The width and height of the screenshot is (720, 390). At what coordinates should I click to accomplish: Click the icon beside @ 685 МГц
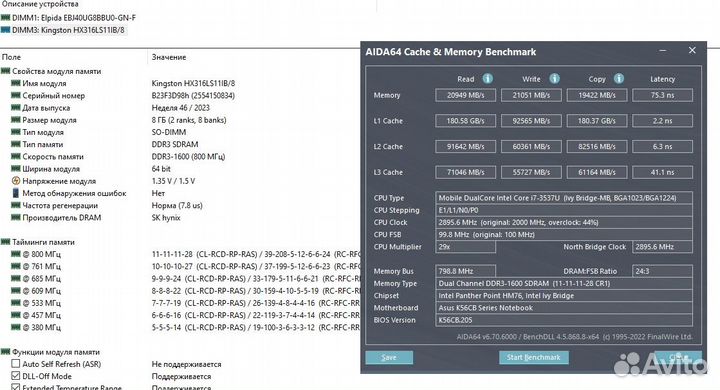click(x=16, y=278)
